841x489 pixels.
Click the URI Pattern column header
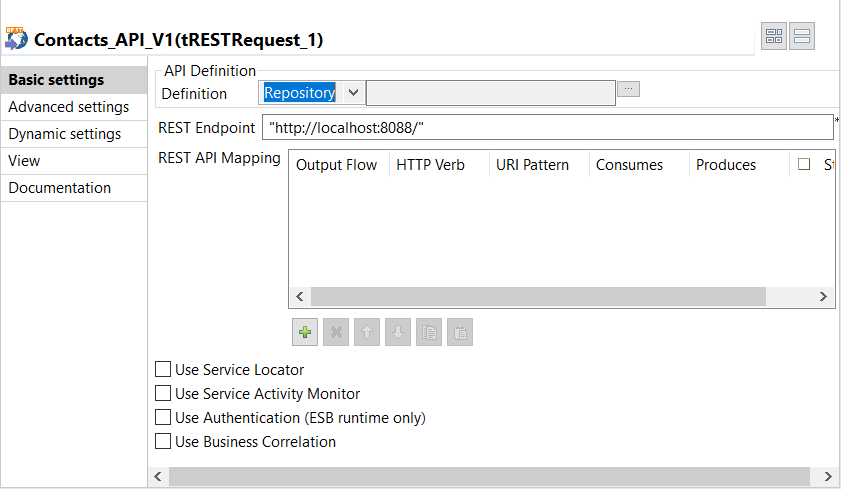pos(532,165)
